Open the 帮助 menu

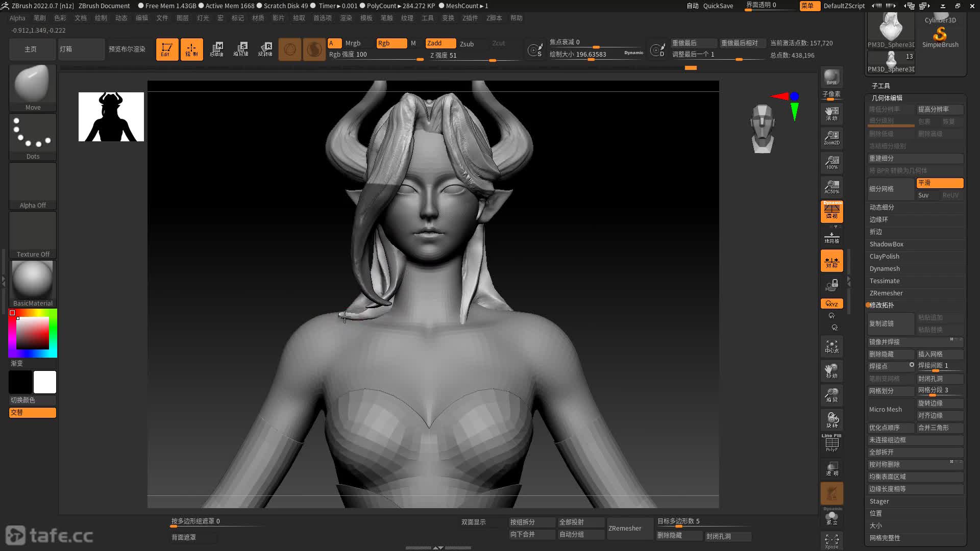517,18
